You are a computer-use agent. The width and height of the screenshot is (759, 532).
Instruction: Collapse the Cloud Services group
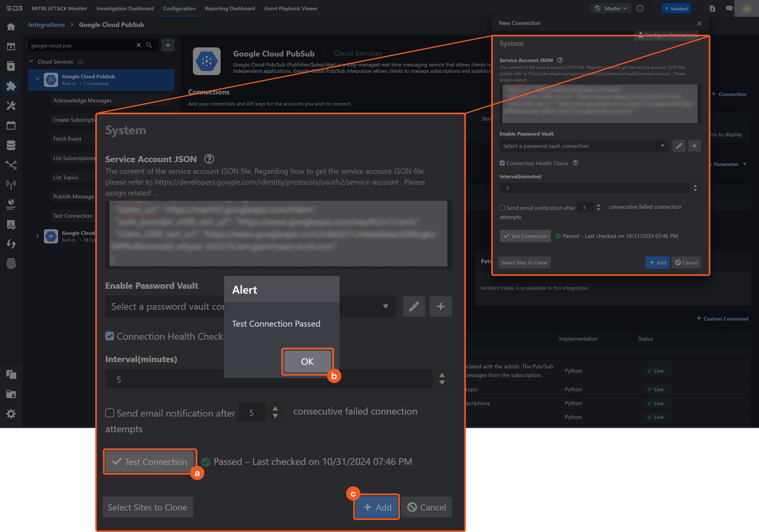[x=31, y=61]
